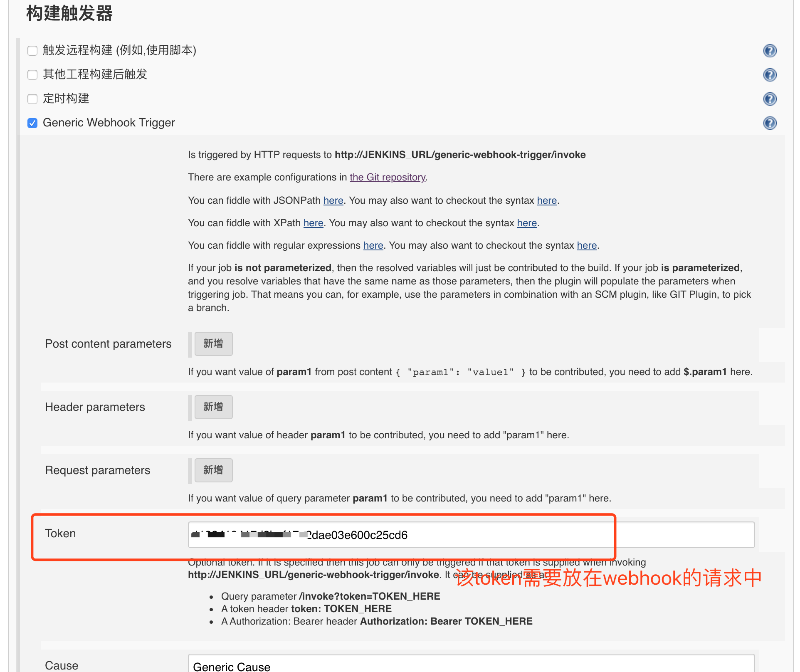Open the JSONPath fiddle here link
Viewport: 800px width, 672px height.
333,201
